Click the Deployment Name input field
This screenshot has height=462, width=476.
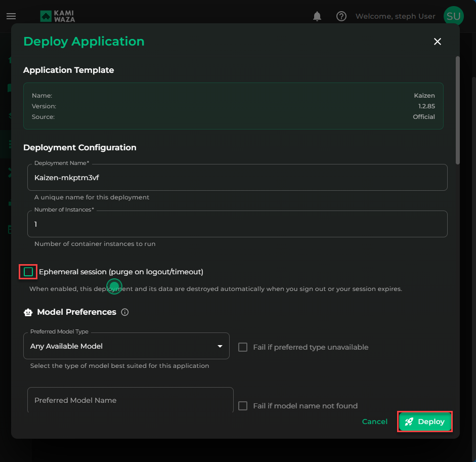(x=237, y=178)
